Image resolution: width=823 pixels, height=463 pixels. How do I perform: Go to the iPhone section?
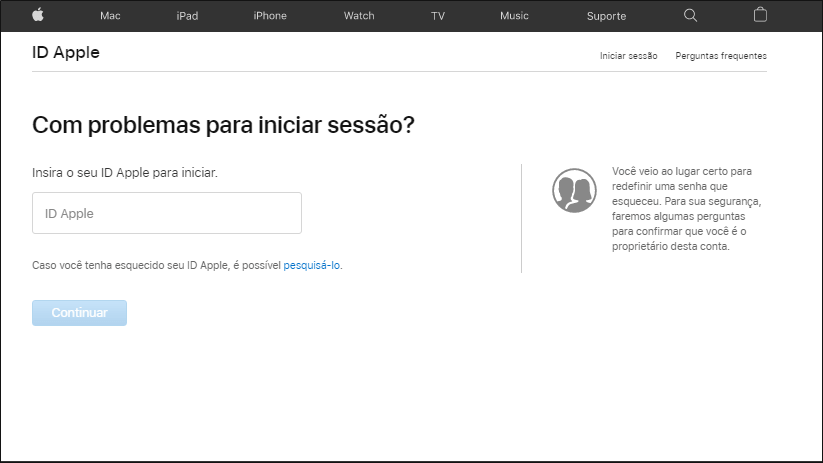(270, 16)
